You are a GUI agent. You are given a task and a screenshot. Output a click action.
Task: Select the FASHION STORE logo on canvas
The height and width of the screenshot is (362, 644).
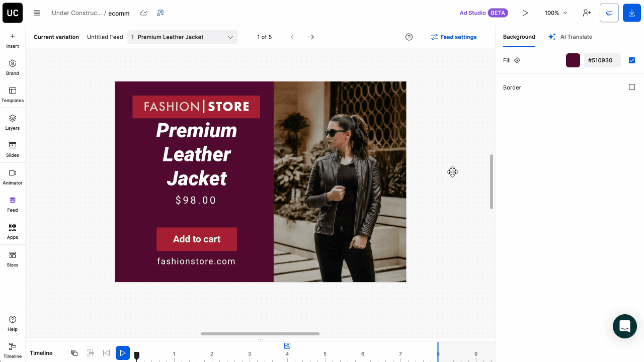(x=196, y=107)
